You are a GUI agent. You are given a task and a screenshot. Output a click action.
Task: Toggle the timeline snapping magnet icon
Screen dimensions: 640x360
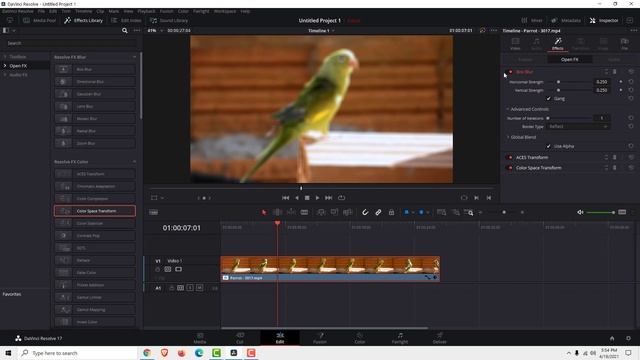coord(365,212)
